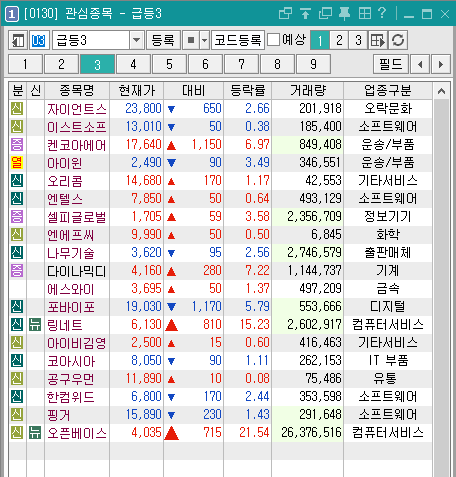Click the 필드 button
456x477 pixels.
[391, 64]
